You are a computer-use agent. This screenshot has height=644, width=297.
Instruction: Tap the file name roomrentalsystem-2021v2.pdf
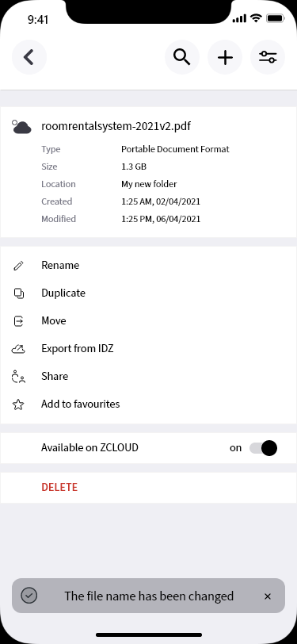click(116, 126)
